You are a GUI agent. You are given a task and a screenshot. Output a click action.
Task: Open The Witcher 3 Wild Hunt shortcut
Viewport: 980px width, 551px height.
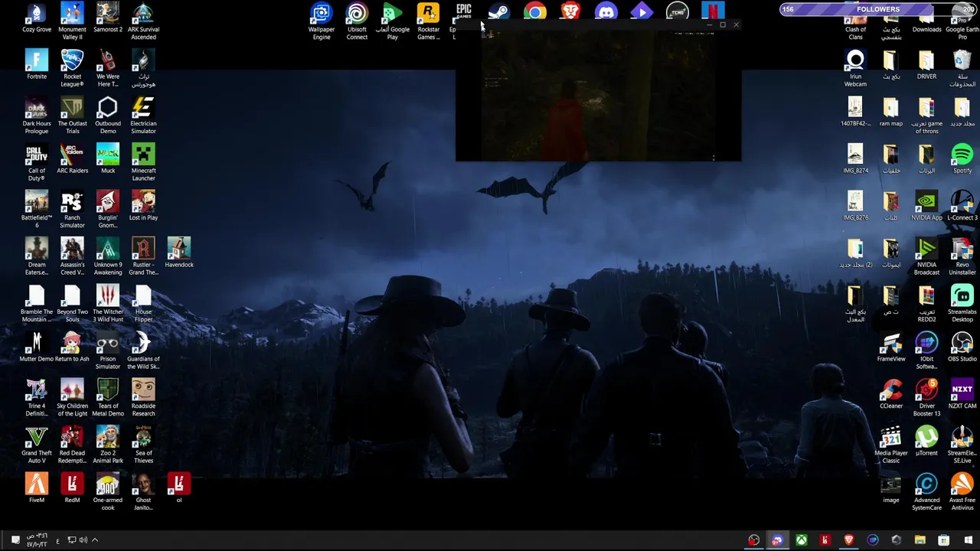point(108,303)
